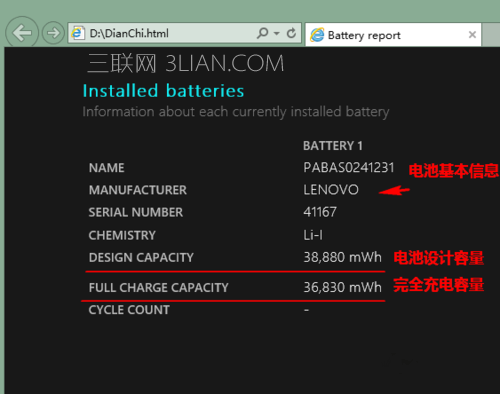Image resolution: width=500 pixels, height=394 pixels.
Task: Click the Installed batteries heading
Action: (x=163, y=91)
